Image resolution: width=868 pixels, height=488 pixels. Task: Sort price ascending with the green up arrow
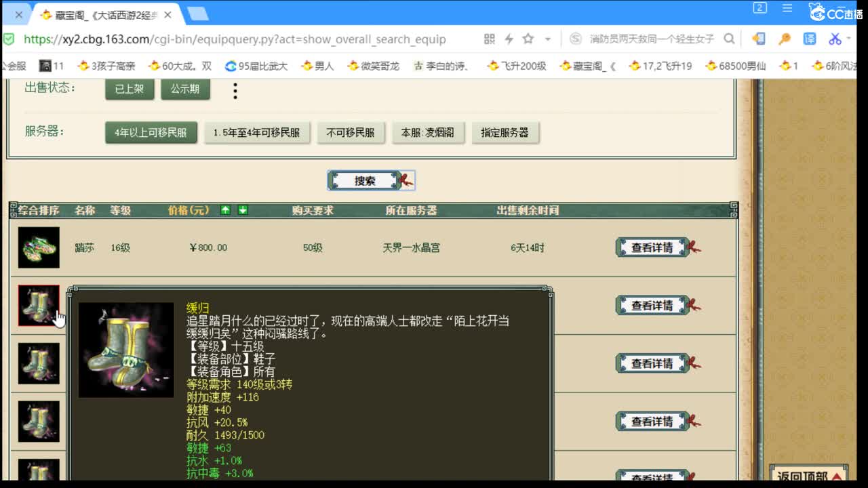click(226, 210)
